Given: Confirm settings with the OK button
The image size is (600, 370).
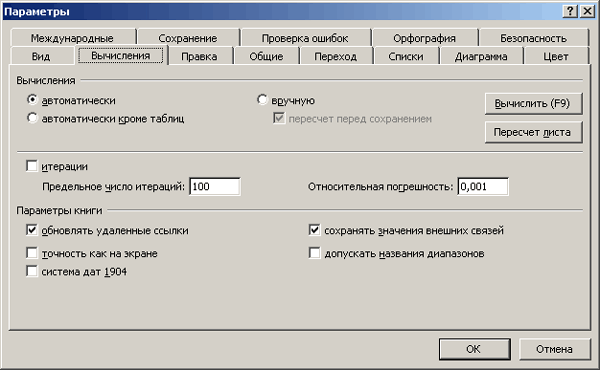Looking at the screenshot, I should pos(474,349).
